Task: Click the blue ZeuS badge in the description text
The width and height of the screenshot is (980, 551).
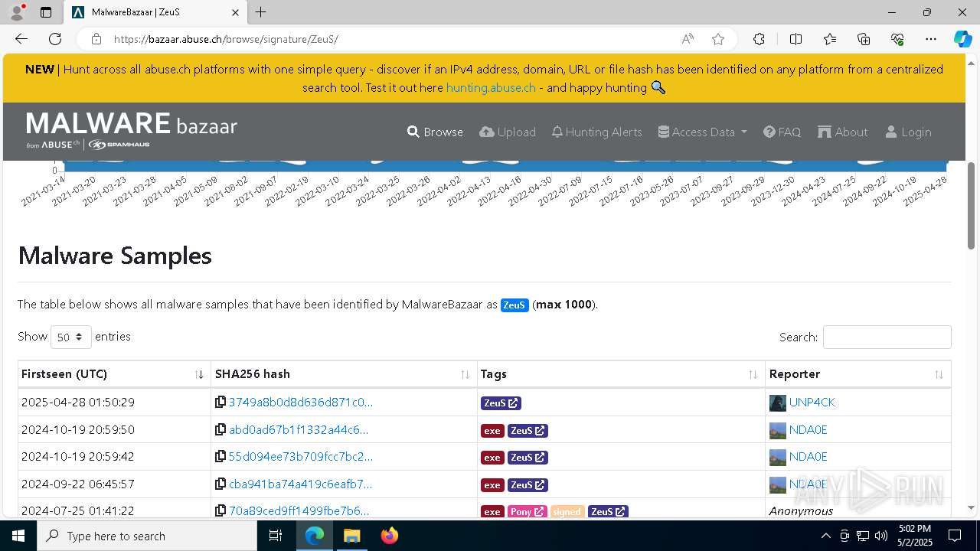Action: click(514, 305)
